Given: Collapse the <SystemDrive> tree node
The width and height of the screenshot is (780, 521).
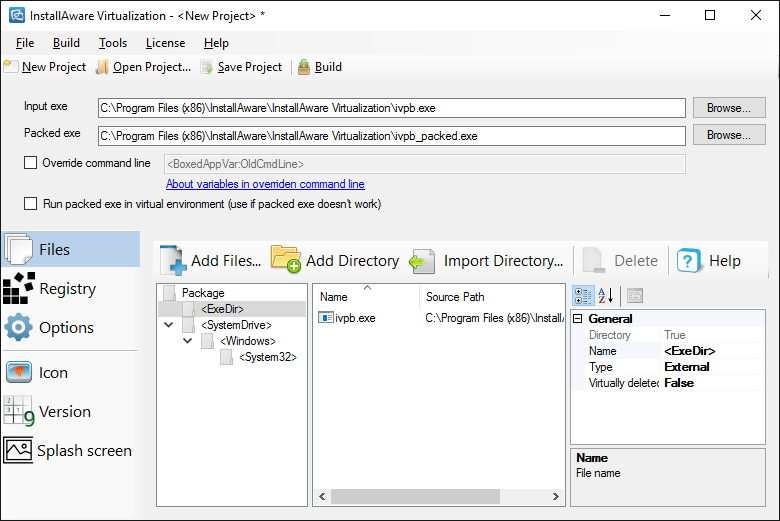Looking at the screenshot, I should pos(168,325).
